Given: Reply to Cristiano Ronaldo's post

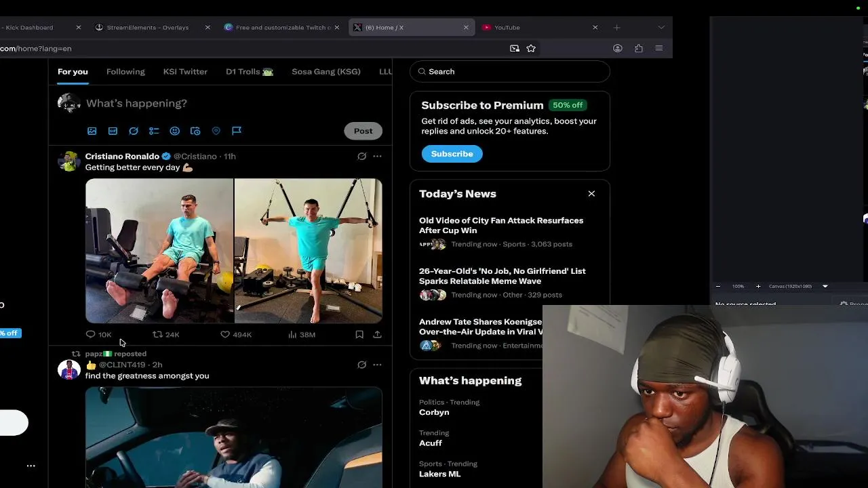Looking at the screenshot, I should pyautogui.click(x=98, y=335).
